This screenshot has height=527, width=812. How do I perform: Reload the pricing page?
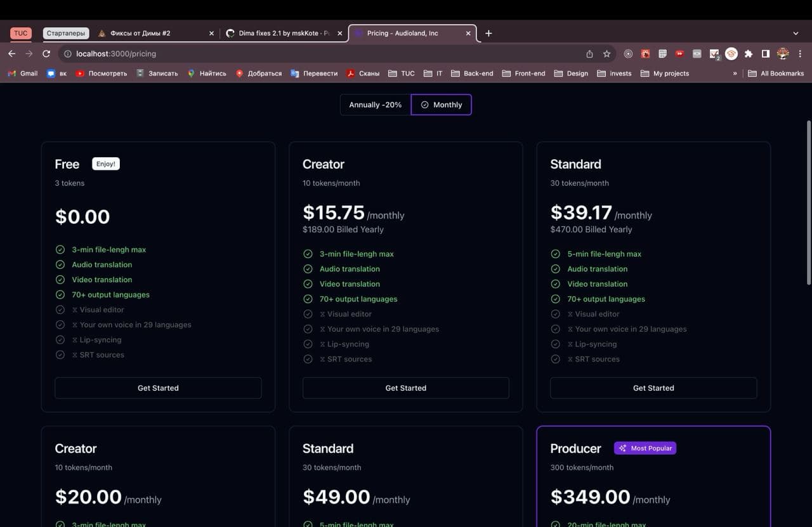(x=46, y=54)
